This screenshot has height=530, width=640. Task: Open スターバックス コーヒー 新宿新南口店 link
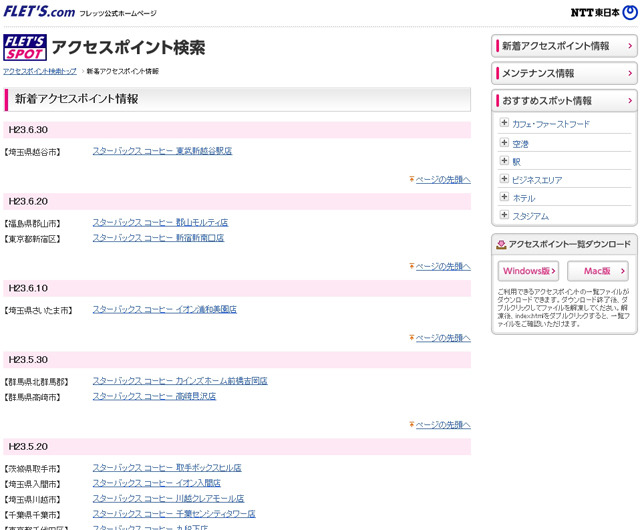(158, 238)
